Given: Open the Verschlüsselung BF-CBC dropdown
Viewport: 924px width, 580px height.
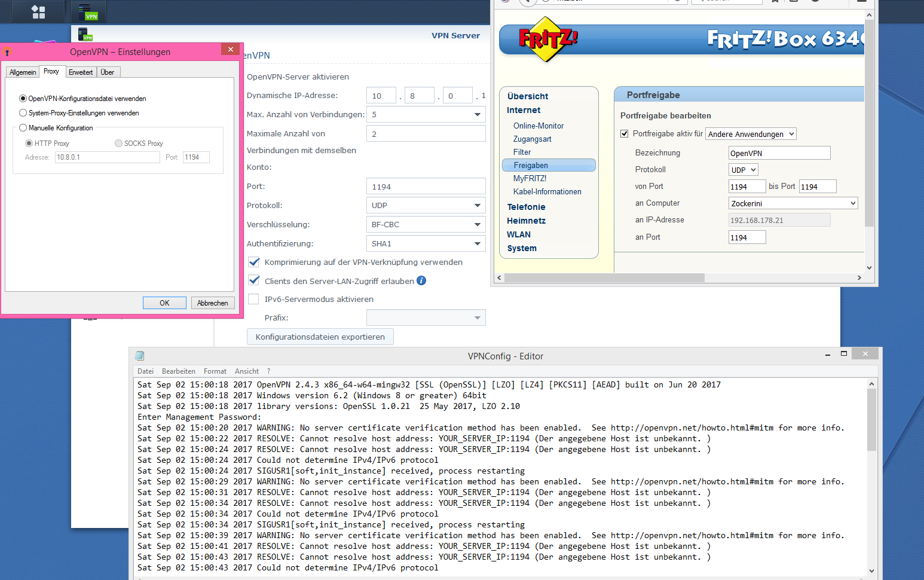Looking at the screenshot, I should tap(426, 224).
